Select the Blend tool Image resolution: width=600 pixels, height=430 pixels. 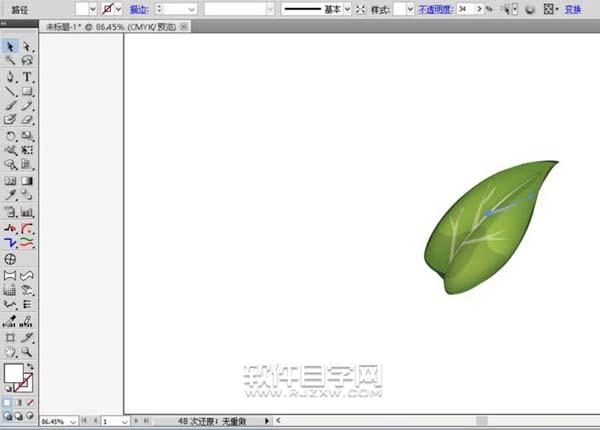[x=27, y=195]
